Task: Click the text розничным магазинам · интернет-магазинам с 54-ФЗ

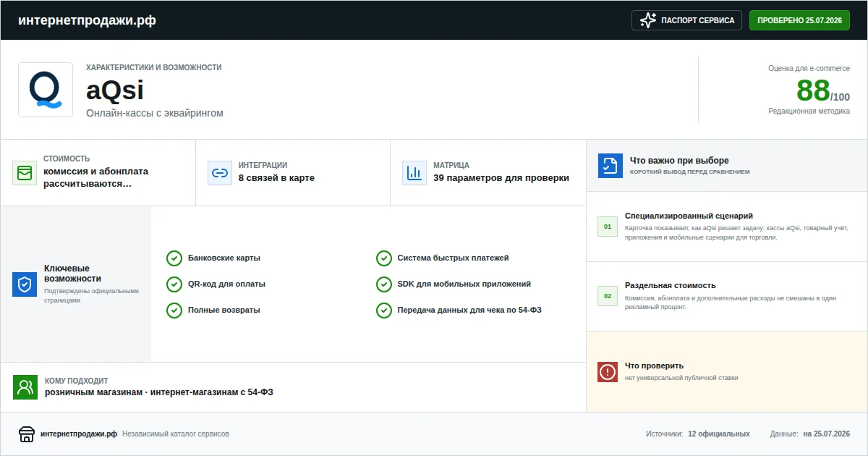Action: click(x=159, y=392)
